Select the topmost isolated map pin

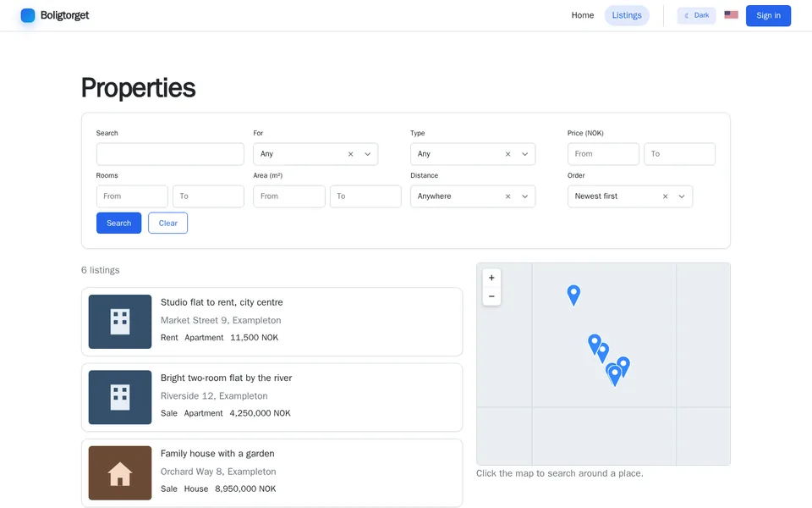click(x=573, y=295)
